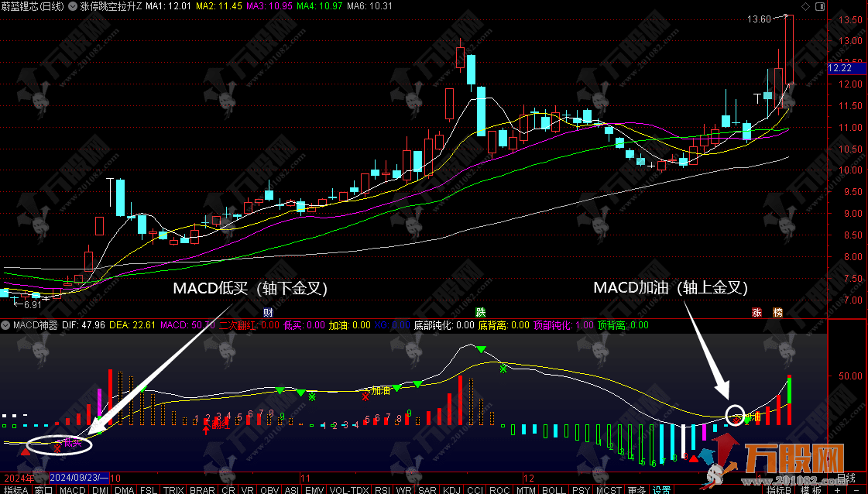Switch to BRAR indicator tab
This screenshot has width=868, height=494.
tap(202, 489)
